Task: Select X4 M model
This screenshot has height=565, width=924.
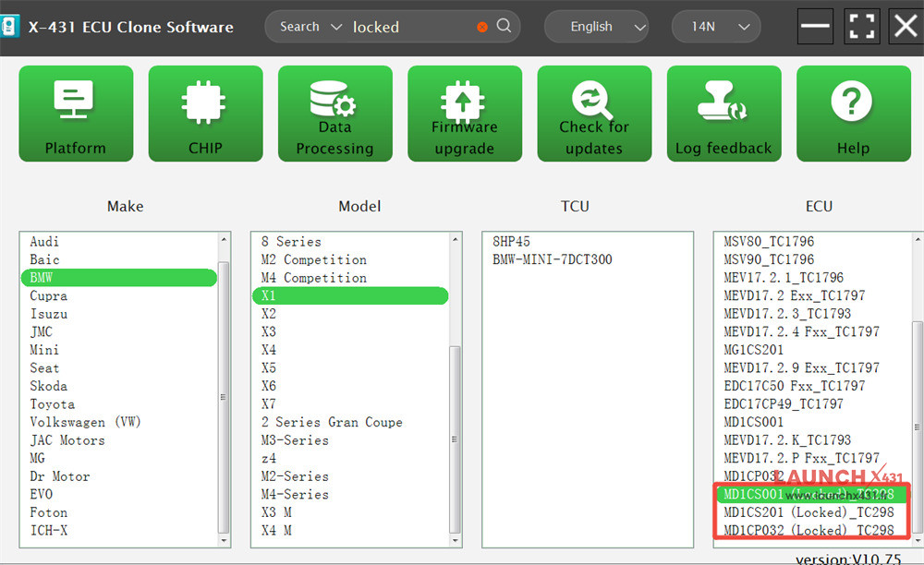Action: (x=350, y=530)
